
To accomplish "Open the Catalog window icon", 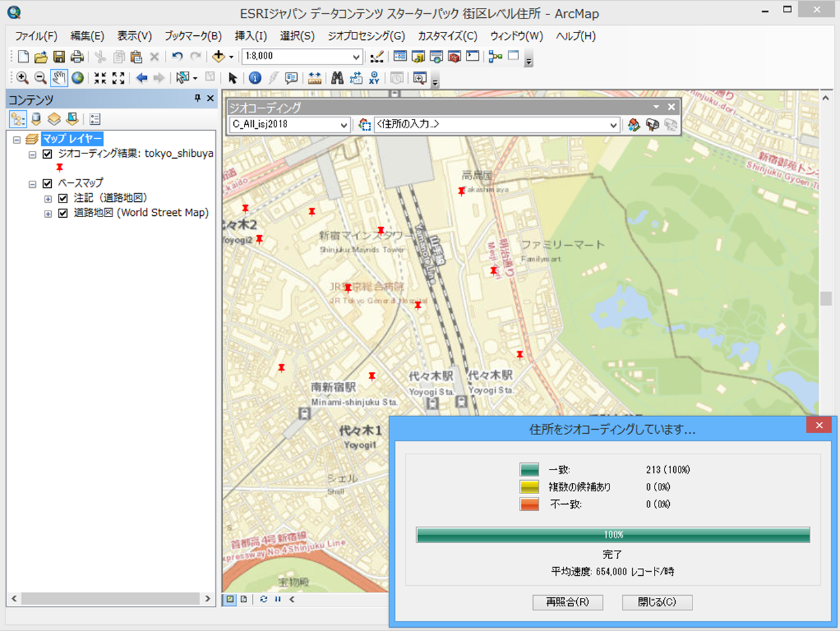I will pos(418,56).
